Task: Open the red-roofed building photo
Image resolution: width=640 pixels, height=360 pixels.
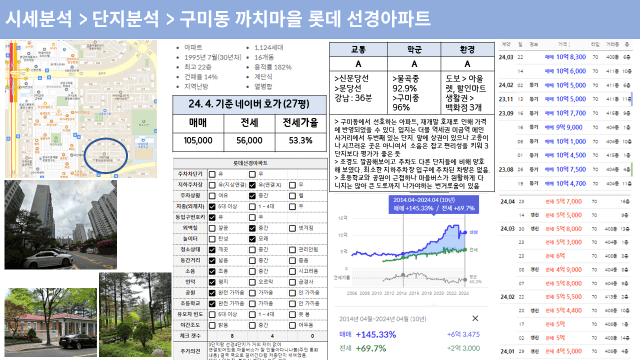Action: [x=51, y=322]
